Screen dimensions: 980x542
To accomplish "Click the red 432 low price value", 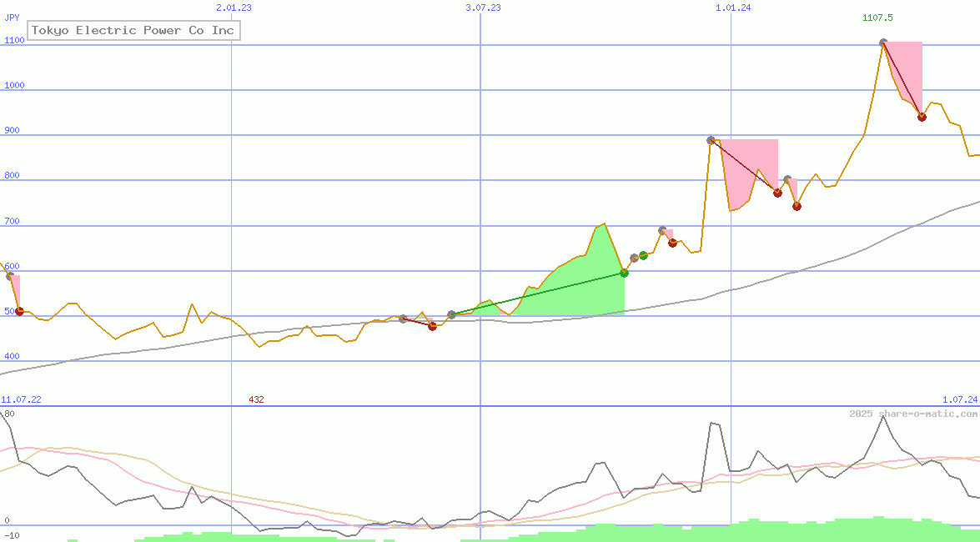I will pos(256,399).
